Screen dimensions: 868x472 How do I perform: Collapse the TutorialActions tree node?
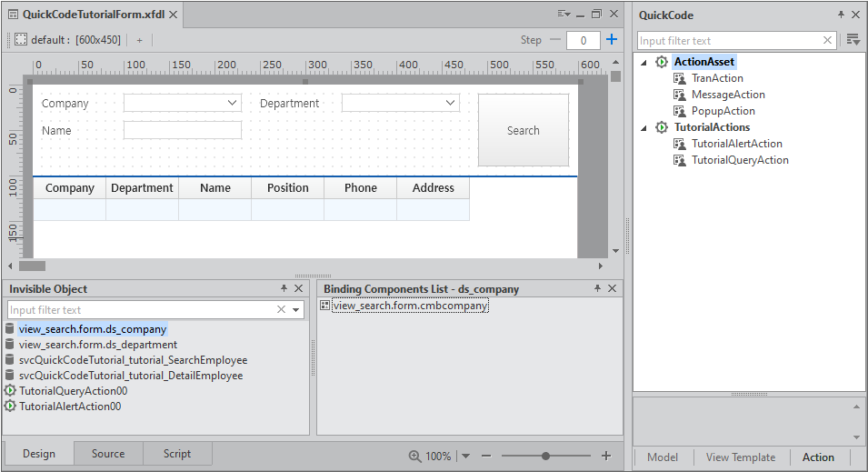tap(644, 127)
